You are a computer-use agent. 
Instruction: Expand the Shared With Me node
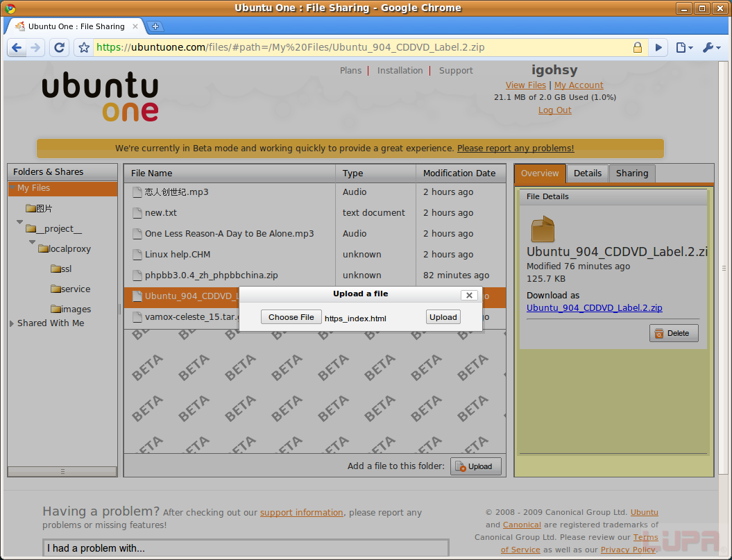(x=12, y=323)
